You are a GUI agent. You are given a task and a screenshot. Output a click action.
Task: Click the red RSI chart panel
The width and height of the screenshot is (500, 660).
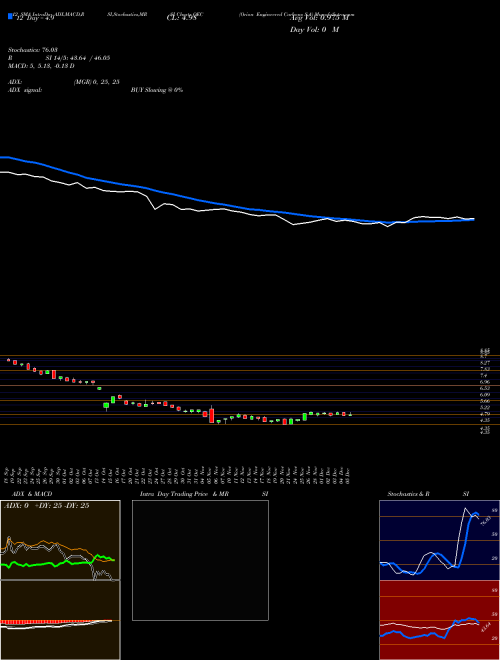coord(439,620)
